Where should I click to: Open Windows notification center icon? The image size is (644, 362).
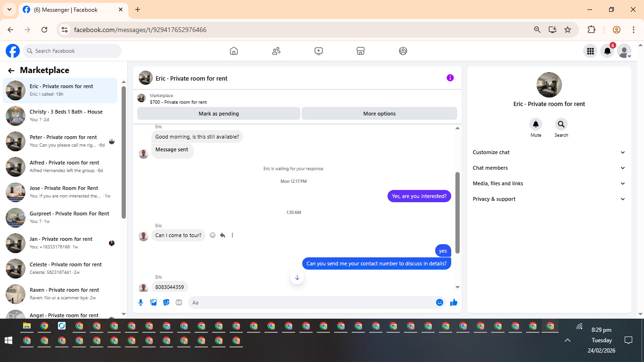[x=628, y=340]
